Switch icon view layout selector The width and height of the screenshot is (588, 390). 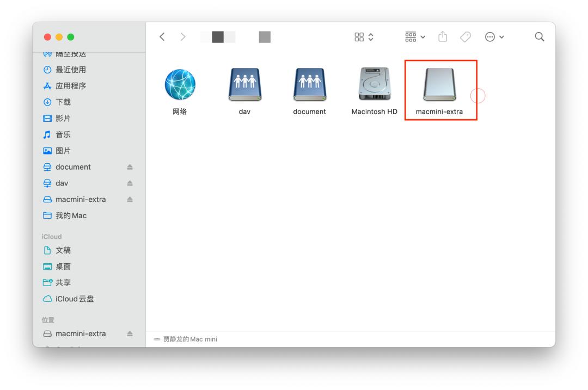(364, 36)
